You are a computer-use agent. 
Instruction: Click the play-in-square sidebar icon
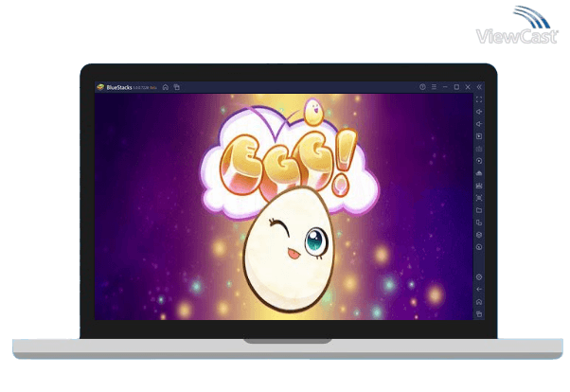click(479, 136)
